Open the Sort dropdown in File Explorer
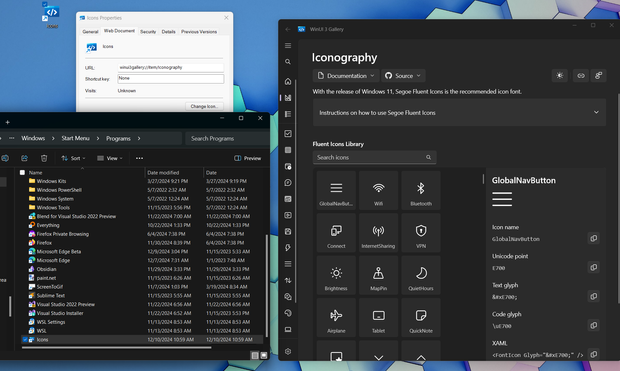The width and height of the screenshot is (620, 371). click(73, 158)
